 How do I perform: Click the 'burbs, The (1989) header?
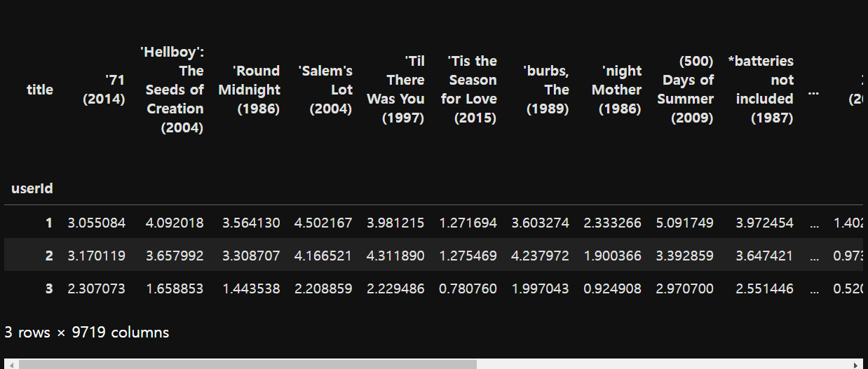pos(546,90)
